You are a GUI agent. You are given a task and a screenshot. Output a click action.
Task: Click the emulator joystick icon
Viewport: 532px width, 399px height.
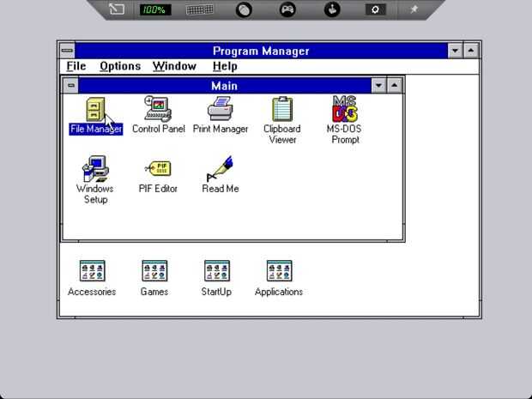pyautogui.click(x=332, y=9)
